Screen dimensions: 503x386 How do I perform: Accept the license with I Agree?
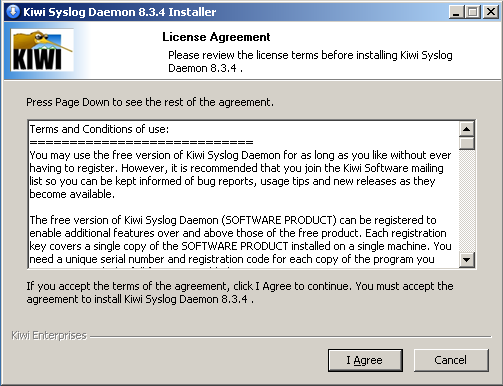(x=365, y=360)
